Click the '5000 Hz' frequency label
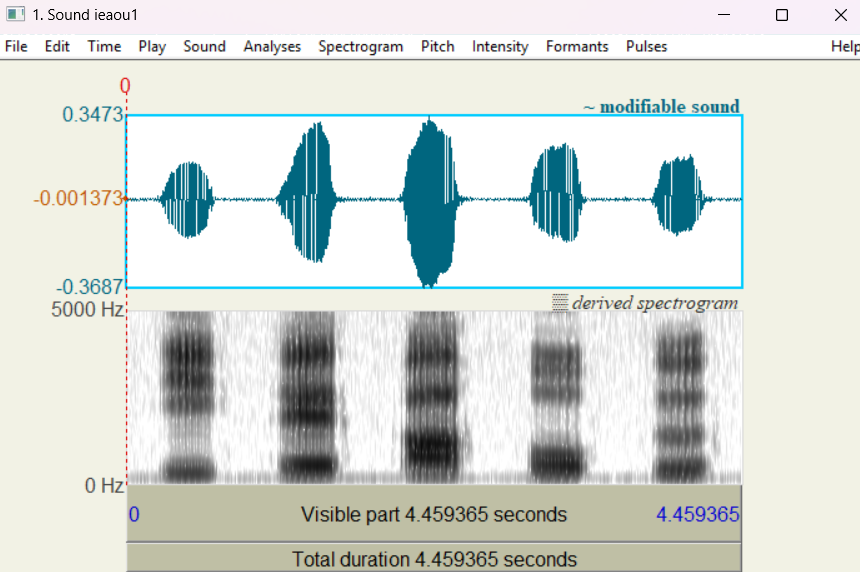 pos(87,310)
